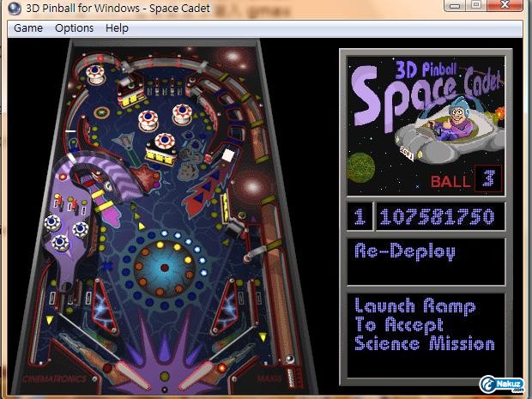This screenshot has height=399, width=532.
Task: Click the white flag on the rocket ramp
Action: point(227,155)
